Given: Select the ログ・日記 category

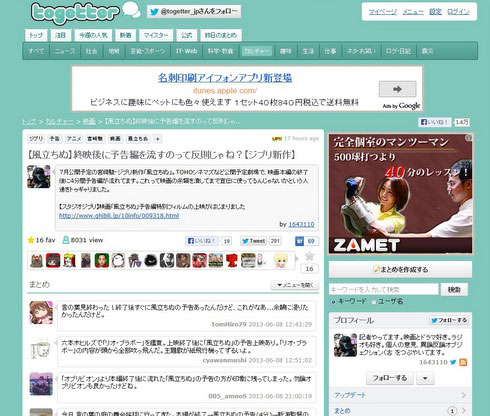Looking at the screenshot, I should tap(398, 51).
